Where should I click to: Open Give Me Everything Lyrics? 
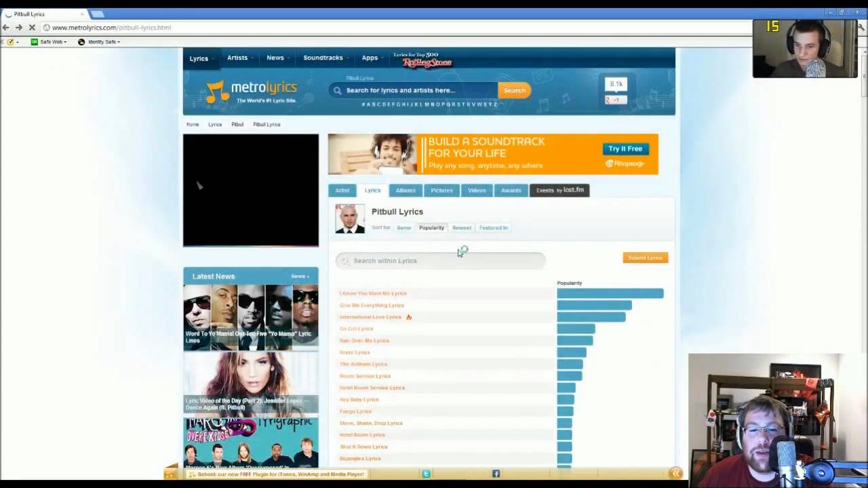(372, 305)
